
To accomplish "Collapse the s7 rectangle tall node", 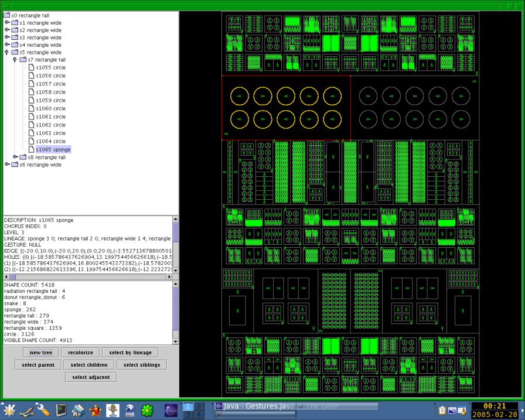I will point(15,60).
